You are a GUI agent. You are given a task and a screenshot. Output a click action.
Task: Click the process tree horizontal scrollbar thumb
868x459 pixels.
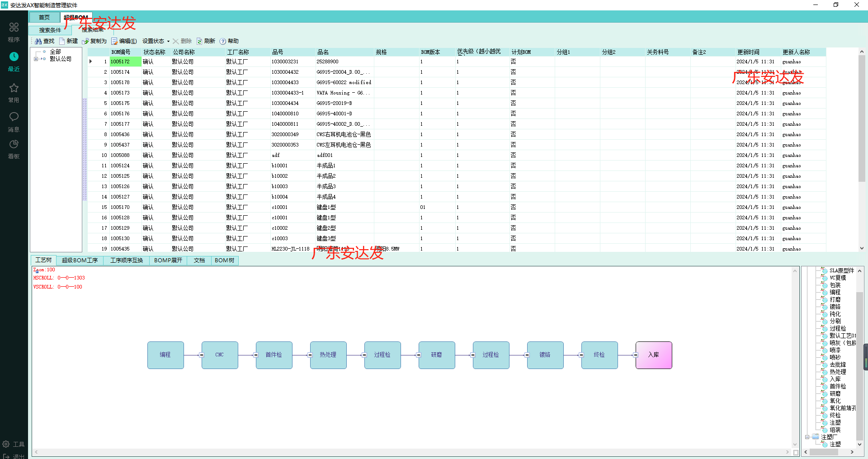pos(824,452)
